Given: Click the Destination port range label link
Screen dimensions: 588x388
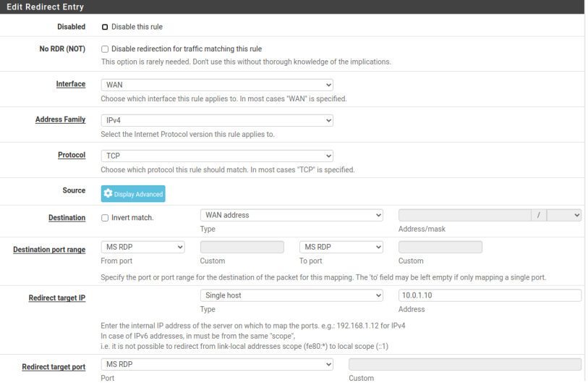Looking at the screenshot, I should click(x=49, y=250).
